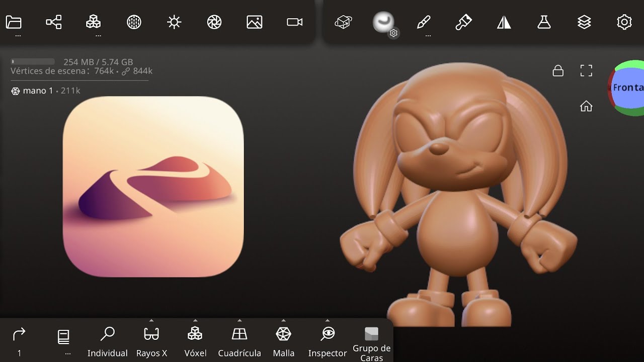Open the Lighting sun menu
The height and width of the screenshot is (362, 644).
pyautogui.click(x=174, y=22)
